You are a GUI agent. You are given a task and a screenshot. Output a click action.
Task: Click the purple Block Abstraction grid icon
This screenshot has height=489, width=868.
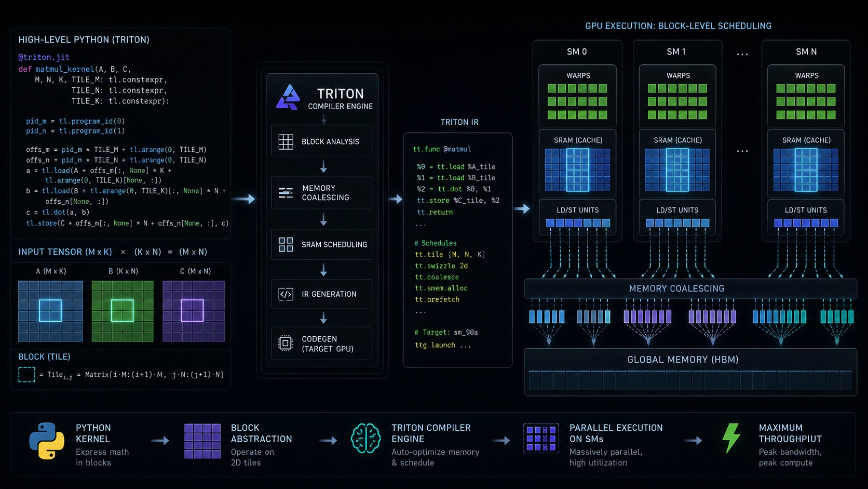(x=202, y=441)
